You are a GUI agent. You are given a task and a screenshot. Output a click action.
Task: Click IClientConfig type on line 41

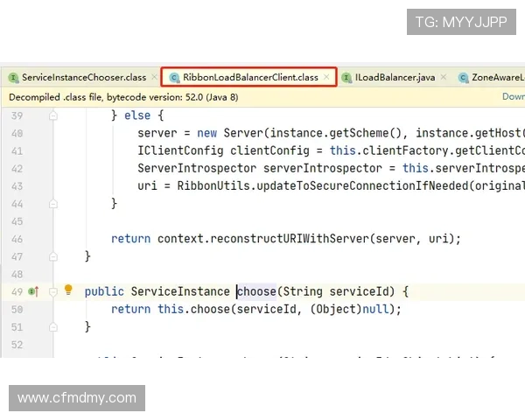180,150
